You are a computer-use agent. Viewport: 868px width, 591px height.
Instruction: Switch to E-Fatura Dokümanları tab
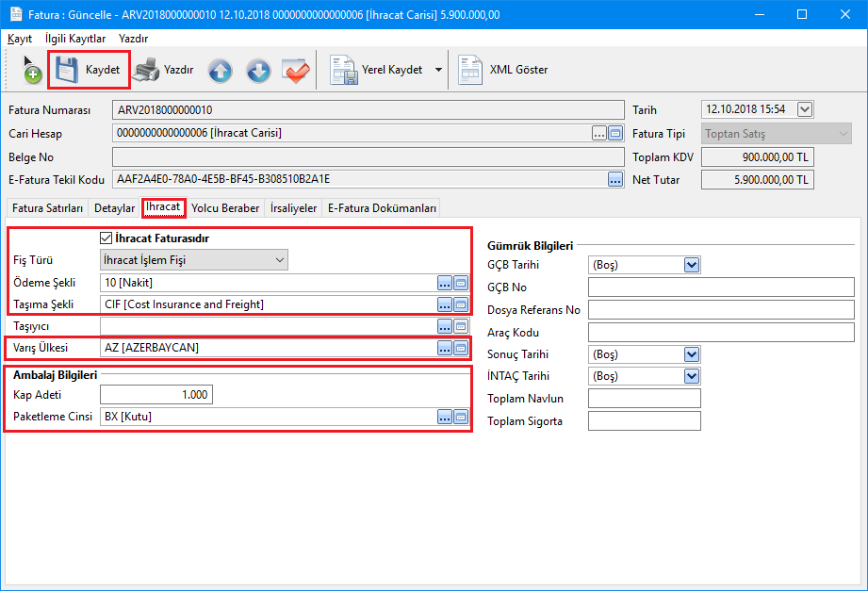point(382,208)
